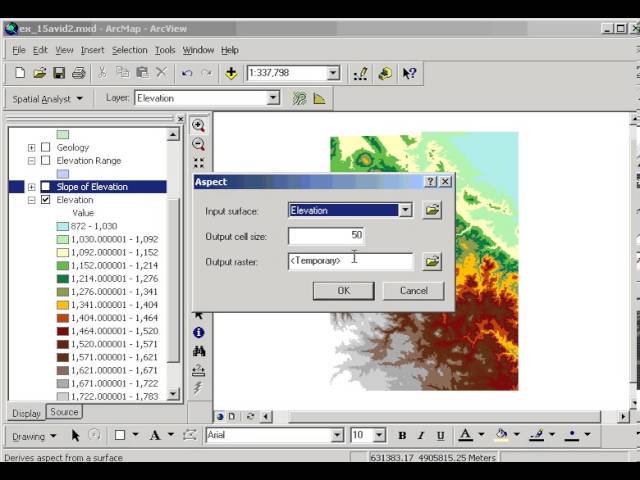Choose the Zoom In tool

(x=199, y=126)
